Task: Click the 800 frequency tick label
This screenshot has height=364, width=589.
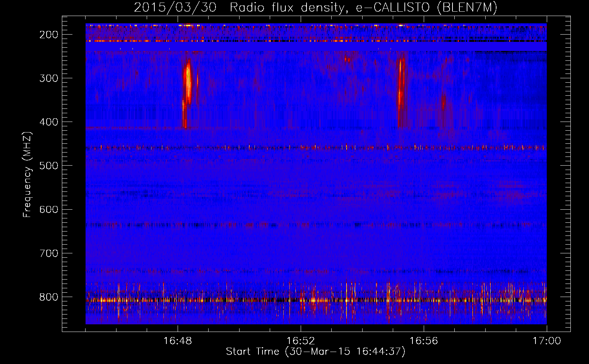Action: pos(49,297)
